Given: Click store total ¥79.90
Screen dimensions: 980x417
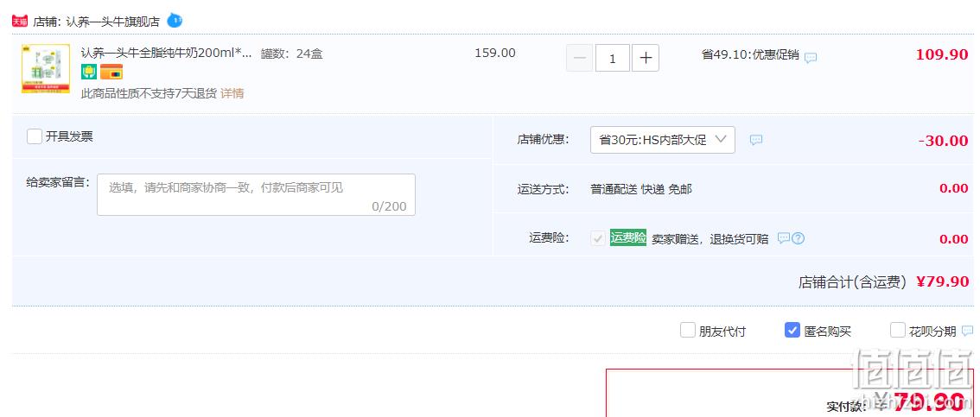Looking at the screenshot, I should (x=942, y=281).
